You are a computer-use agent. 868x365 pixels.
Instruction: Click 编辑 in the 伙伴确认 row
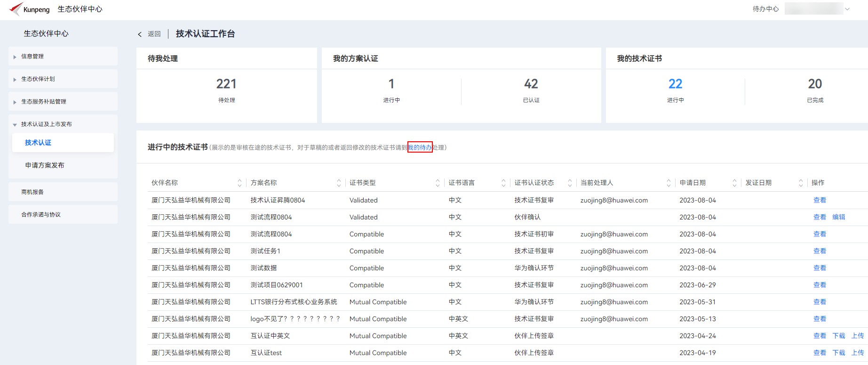(x=839, y=217)
